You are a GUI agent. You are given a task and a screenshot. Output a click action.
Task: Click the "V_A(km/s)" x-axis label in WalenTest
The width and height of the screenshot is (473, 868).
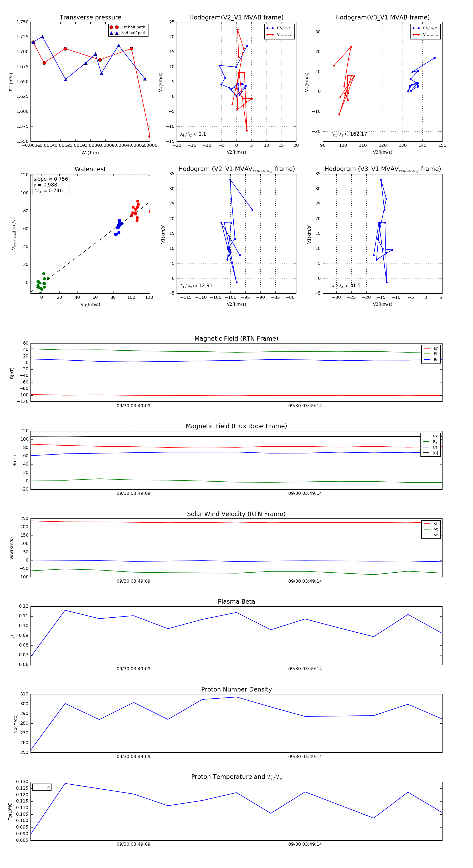click(x=90, y=305)
